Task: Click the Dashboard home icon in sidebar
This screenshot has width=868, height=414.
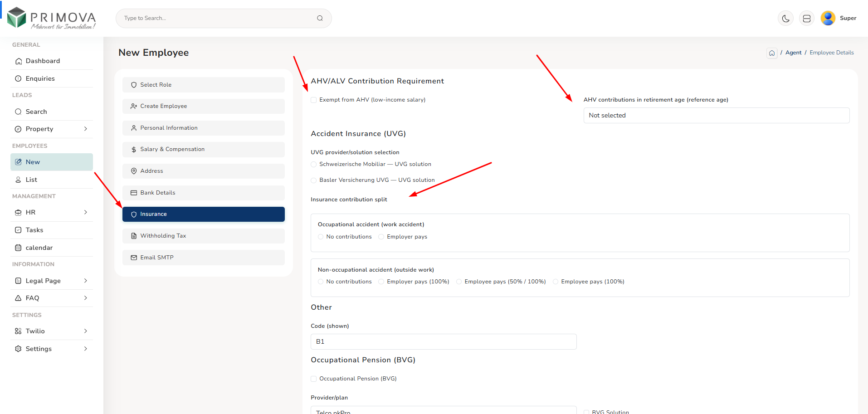Action: [18, 61]
